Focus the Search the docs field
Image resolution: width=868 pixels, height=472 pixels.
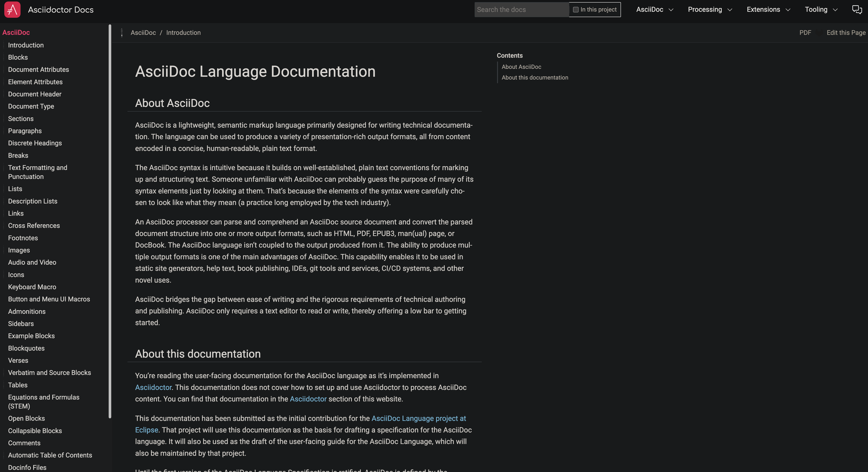coord(522,9)
